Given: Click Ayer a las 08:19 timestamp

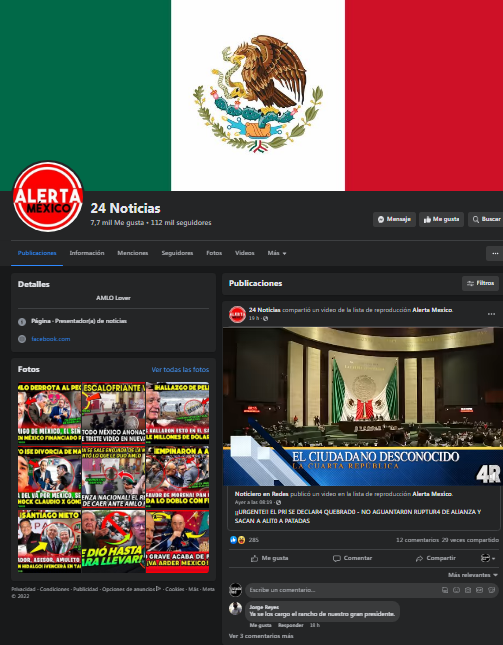Looking at the screenshot, I should 254,502.
